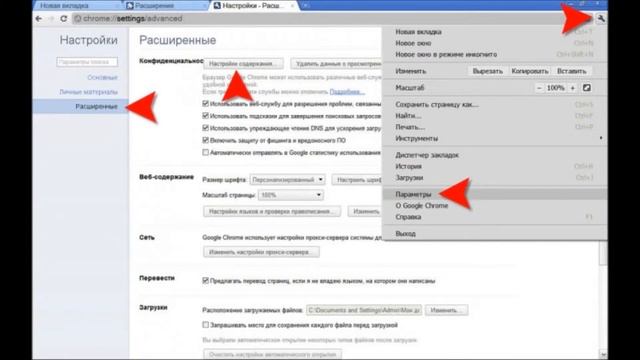Click the browser back arrow
640x360 pixels.
[39, 18]
